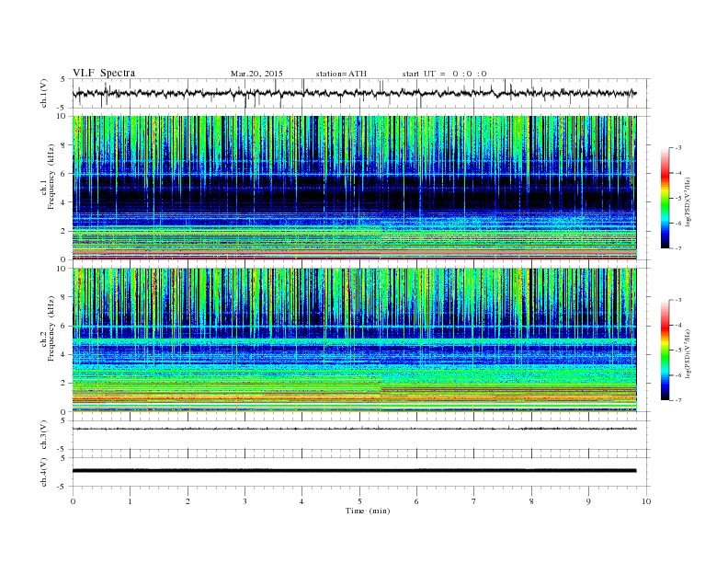Image resolution: width=728 pixels, height=563 pixels.
Task: Click inside the ch.2 spectrogram panel
Action: (x=354, y=340)
